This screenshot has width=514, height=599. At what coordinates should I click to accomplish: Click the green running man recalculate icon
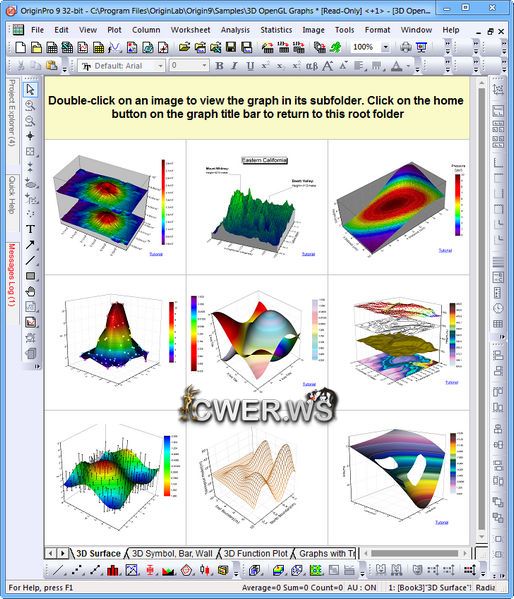tap(336, 47)
